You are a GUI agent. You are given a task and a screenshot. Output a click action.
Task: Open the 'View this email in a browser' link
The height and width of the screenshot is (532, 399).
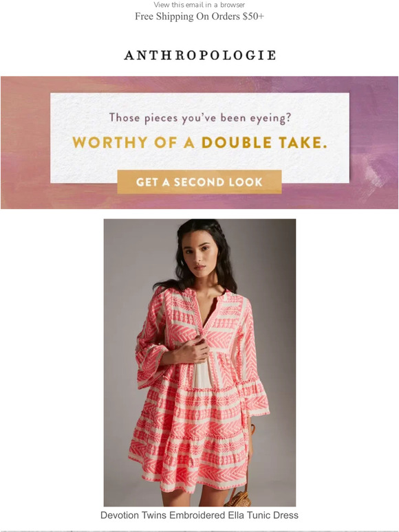(199, 5)
